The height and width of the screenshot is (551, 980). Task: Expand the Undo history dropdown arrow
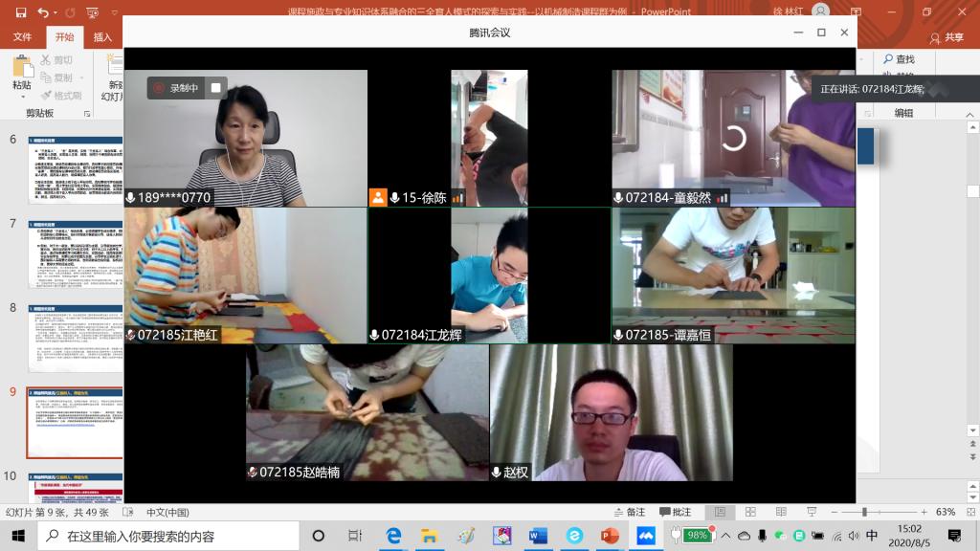coord(56,13)
